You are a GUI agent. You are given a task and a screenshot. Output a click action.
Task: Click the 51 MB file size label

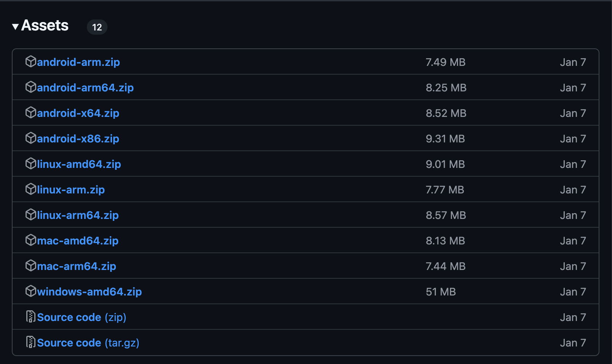click(x=441, y=291)
